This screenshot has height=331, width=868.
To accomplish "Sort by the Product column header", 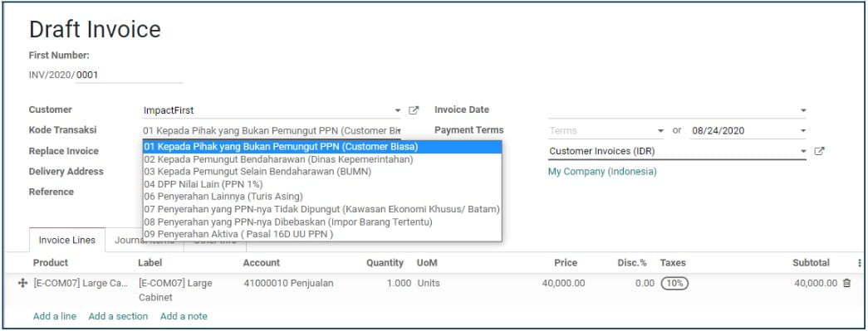I will (x=51, y=262).
